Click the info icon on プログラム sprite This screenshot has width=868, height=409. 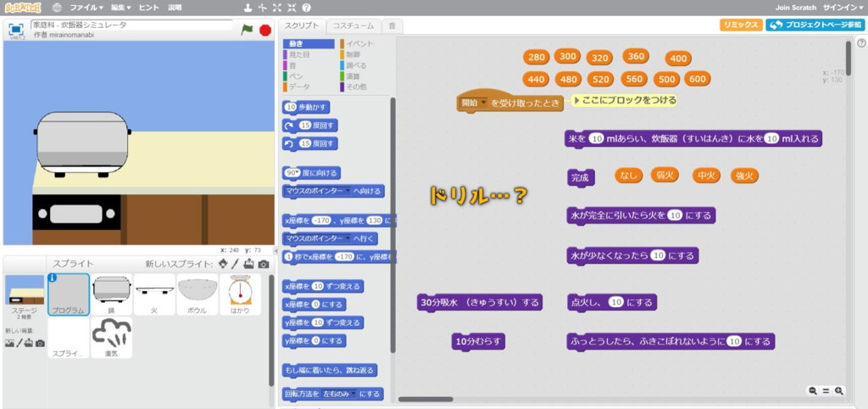pyautogui.click(x=53, y=279)
